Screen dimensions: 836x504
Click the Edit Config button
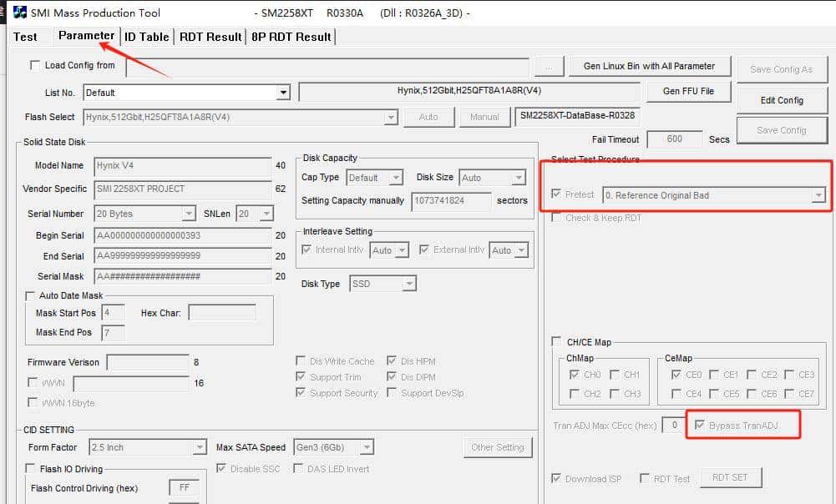781,100
